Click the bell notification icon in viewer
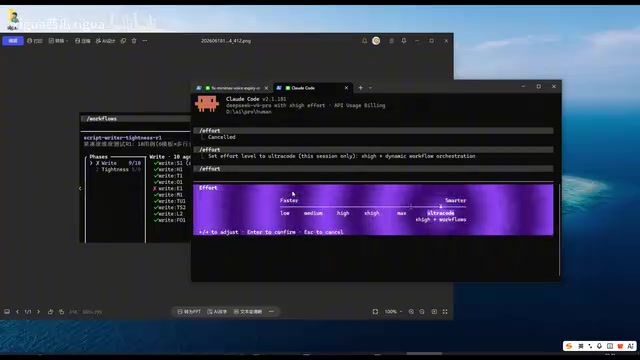This screenshot has height=360, width=640. [x=364, y=41]
